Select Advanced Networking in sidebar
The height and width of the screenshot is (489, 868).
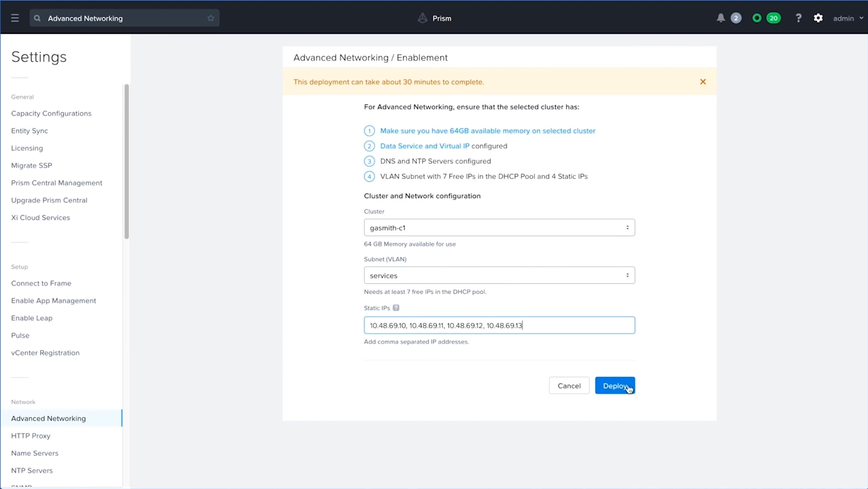[61, 419]
